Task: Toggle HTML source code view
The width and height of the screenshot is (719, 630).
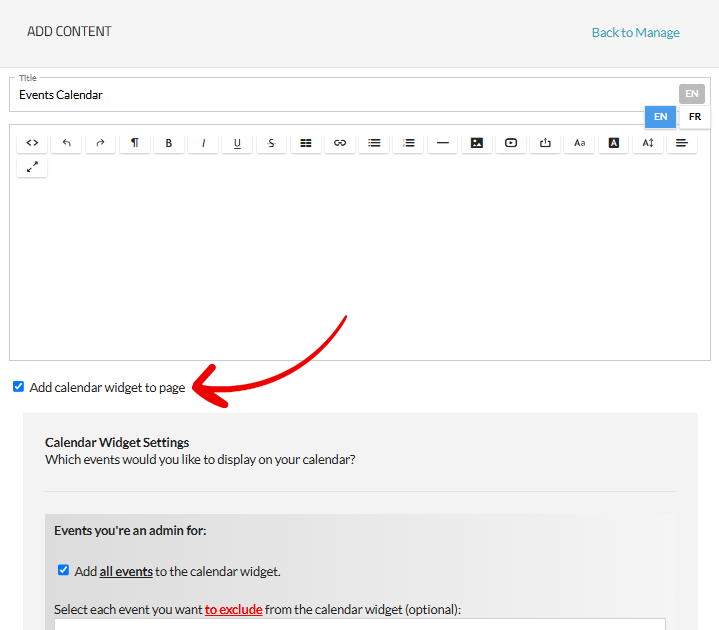Action: coord(32,143)
